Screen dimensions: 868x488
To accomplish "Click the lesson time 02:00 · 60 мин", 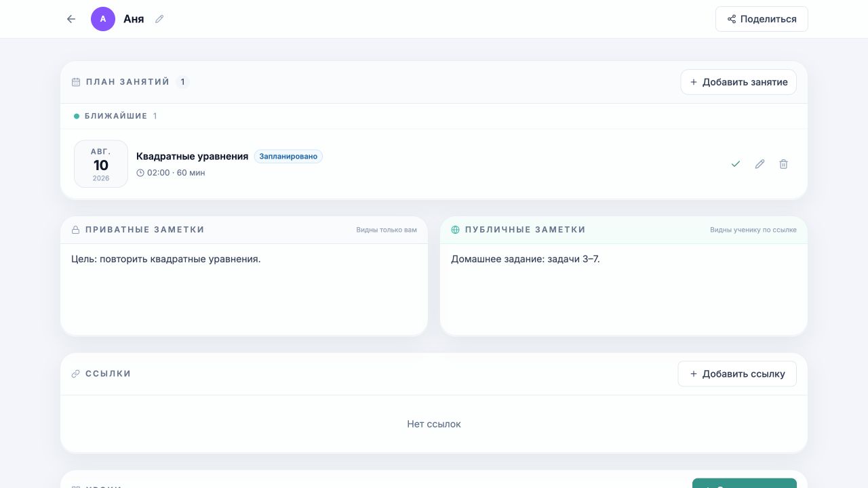I will (x=171, y=173).
